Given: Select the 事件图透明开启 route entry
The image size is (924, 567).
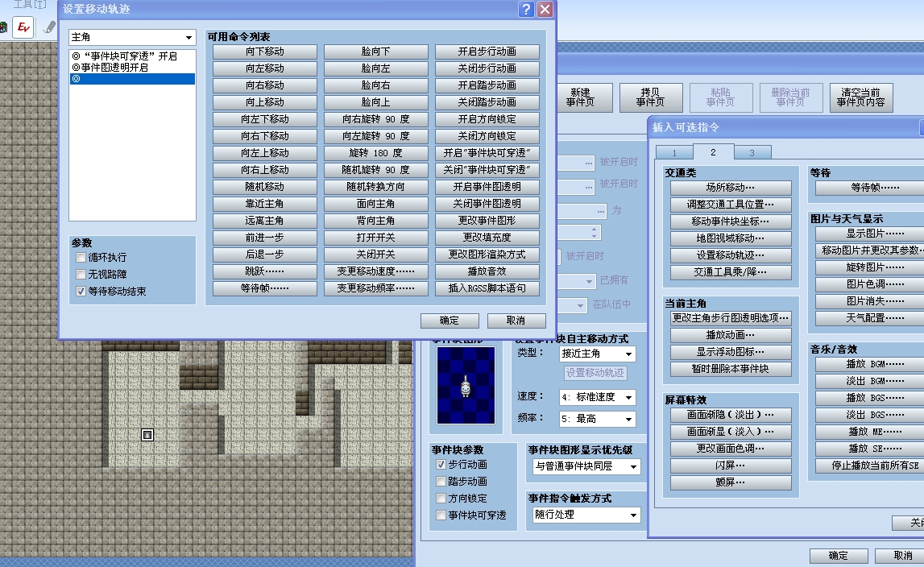Looking at the screenshot, I should [133, 68].
